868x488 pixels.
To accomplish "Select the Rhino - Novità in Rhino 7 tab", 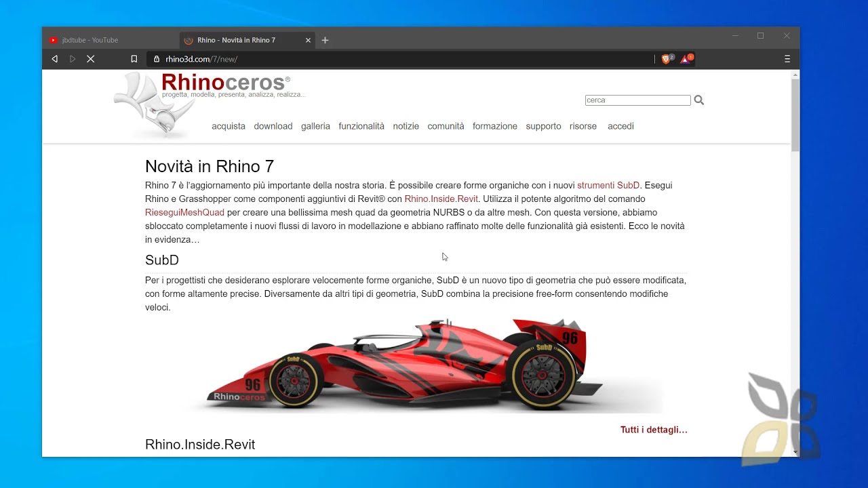I will coord(248,40).
